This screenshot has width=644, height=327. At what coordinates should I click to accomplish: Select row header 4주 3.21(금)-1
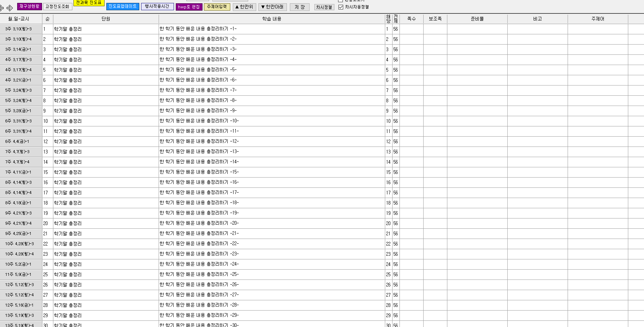click(x=21, y=80)
